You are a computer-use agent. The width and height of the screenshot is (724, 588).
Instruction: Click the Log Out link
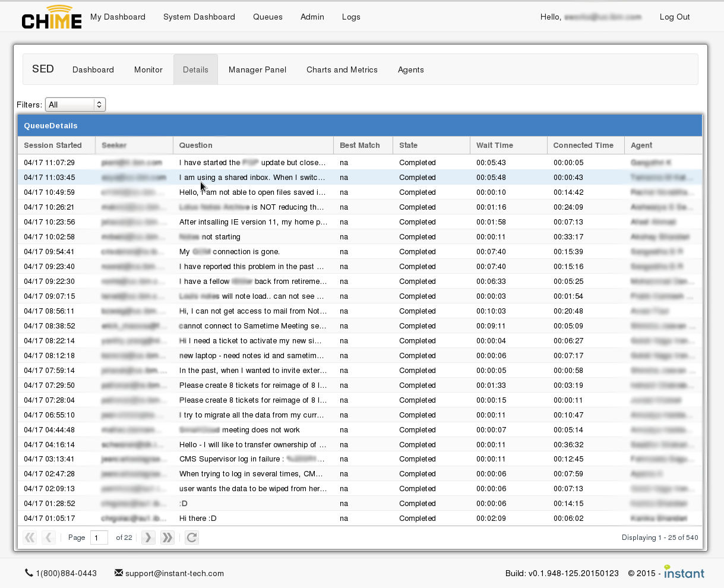click(675, 17)
